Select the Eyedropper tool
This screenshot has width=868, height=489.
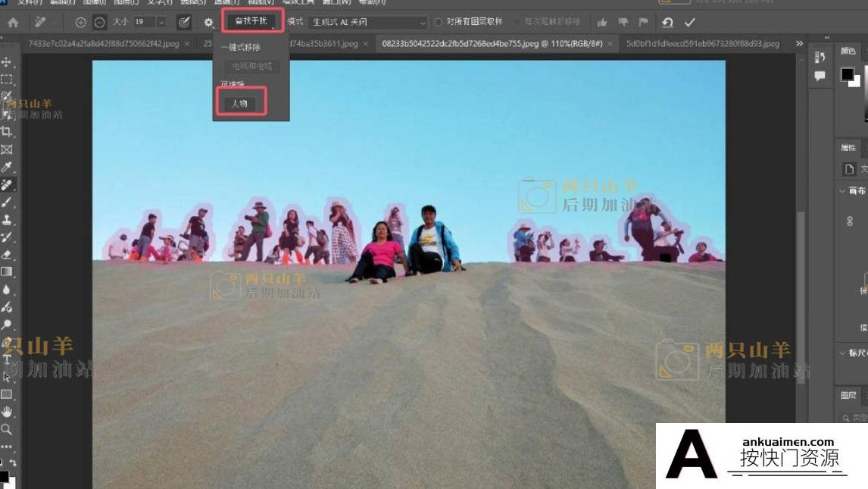click(7, 168)
